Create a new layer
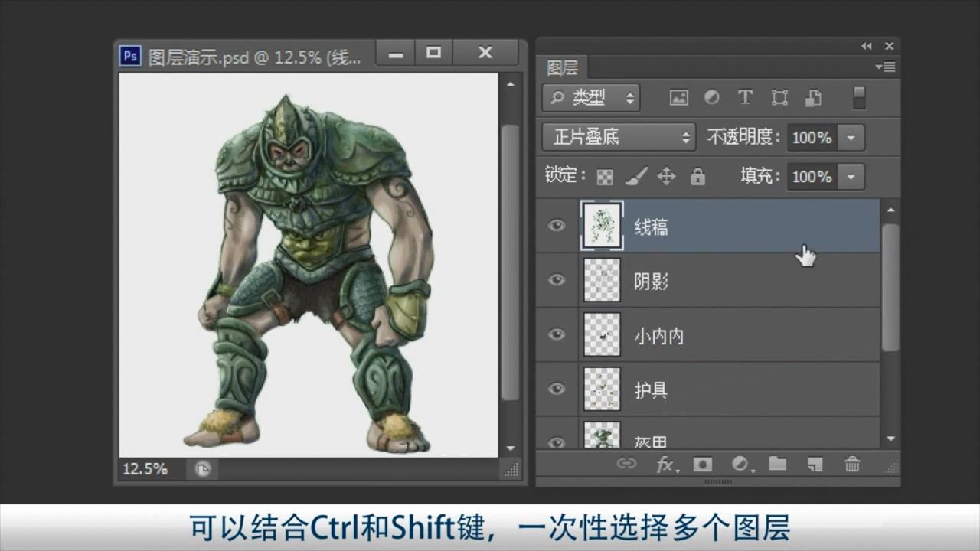The image size is (980, 551). (x=815, y=464)
